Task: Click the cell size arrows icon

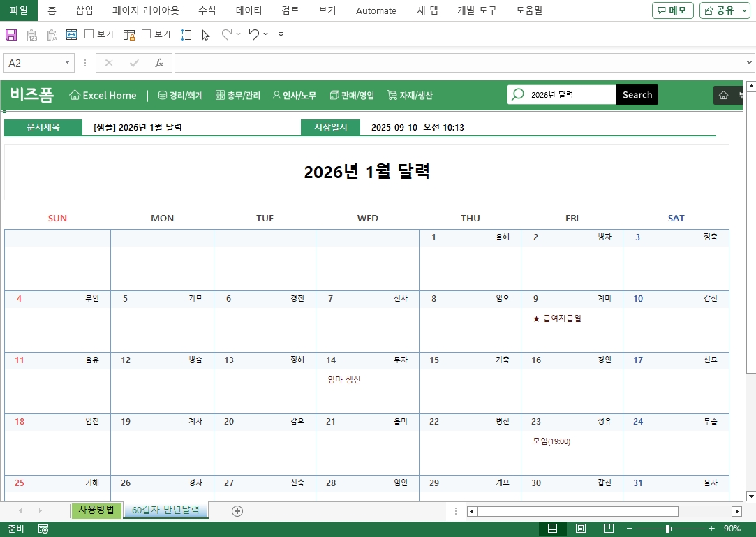Action: tap(186, 35)
